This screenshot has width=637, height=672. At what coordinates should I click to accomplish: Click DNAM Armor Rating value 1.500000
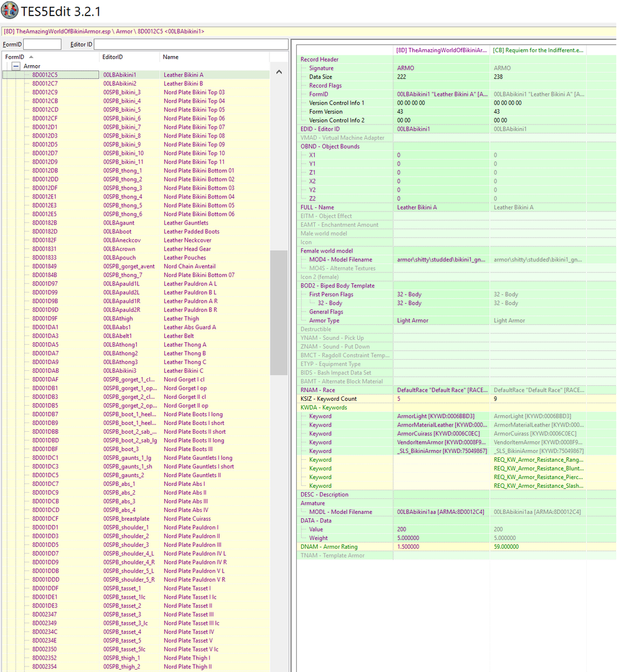tap(408, 547)
